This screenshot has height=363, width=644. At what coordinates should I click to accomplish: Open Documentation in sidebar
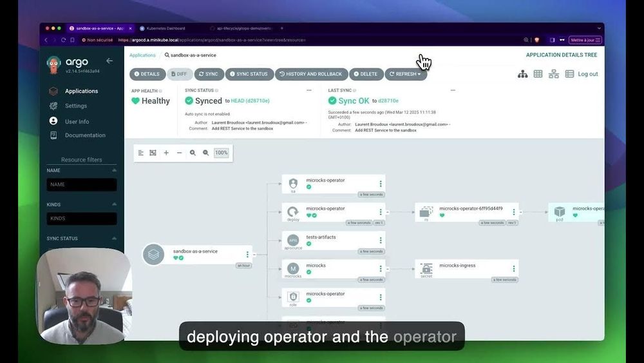[85, 135]
